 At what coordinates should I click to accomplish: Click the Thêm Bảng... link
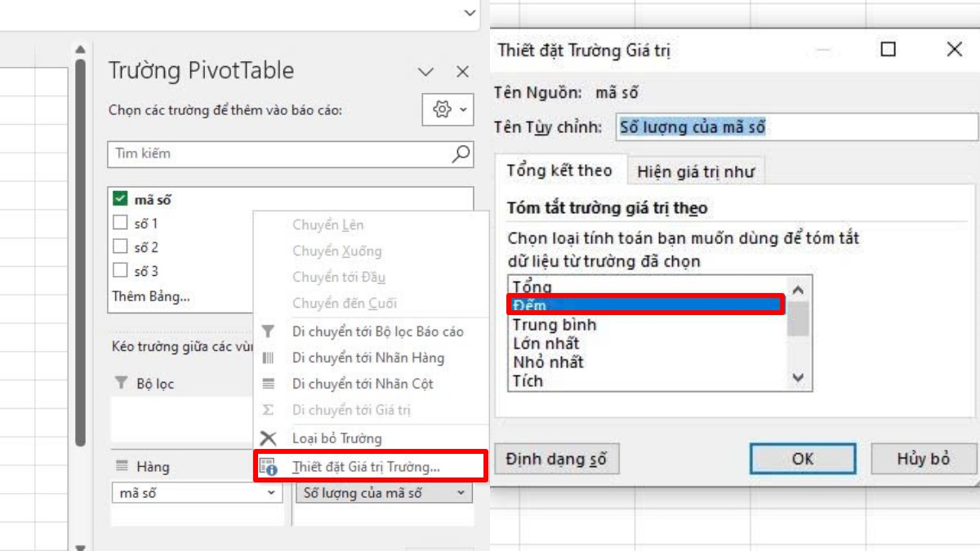click(151, 296)
